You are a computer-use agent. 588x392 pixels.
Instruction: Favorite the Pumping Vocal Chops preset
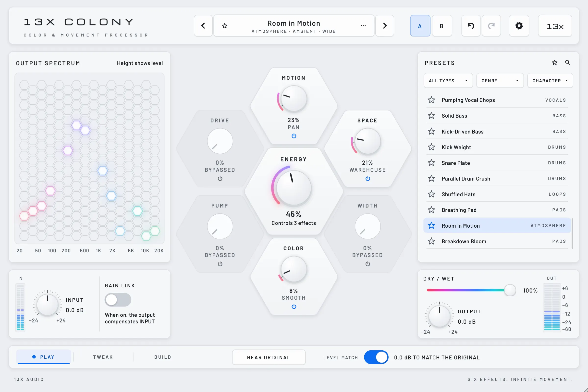tap(431, 100)
